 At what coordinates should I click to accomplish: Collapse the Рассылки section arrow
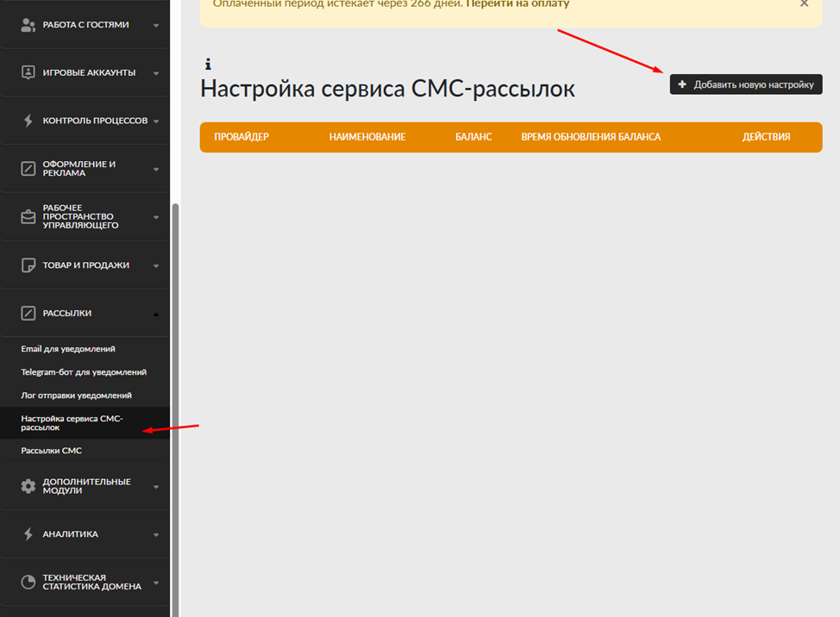pyautogui.click(x=156, y=314)
